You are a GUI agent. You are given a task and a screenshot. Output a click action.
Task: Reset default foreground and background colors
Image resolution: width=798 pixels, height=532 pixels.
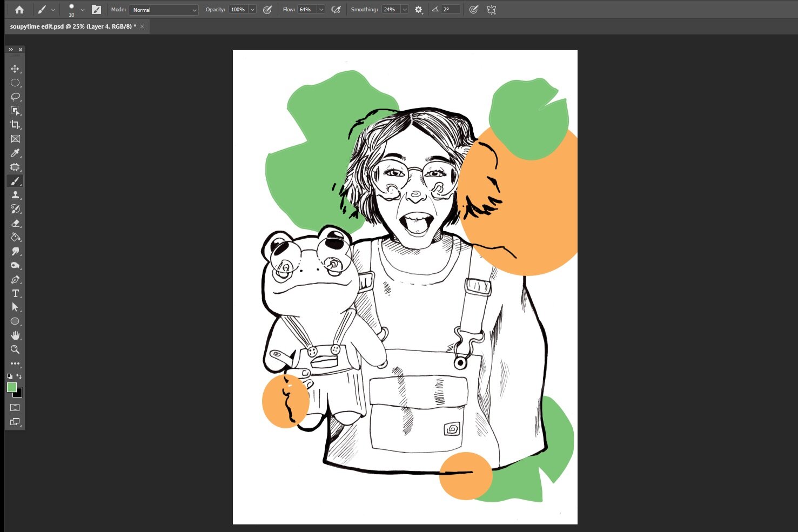click(10, 376)
